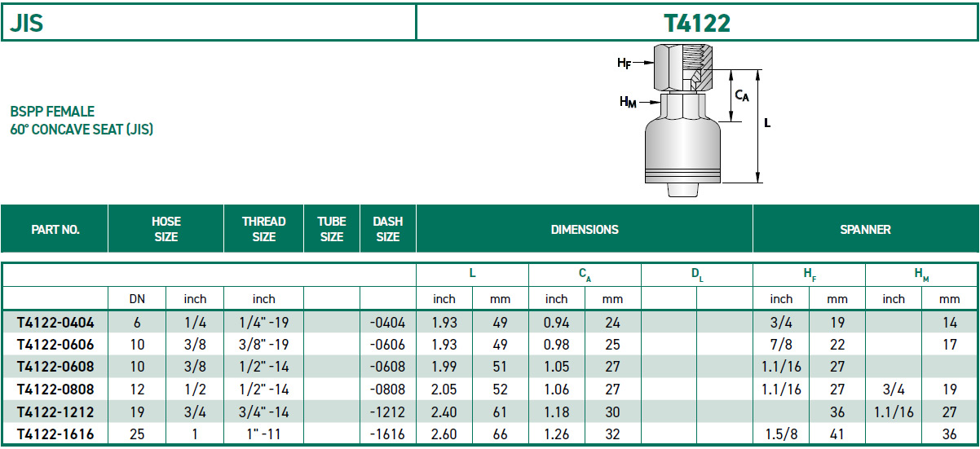Click HM mm value 14
Screen dimensions: 980x449
(x=950, y=323)
